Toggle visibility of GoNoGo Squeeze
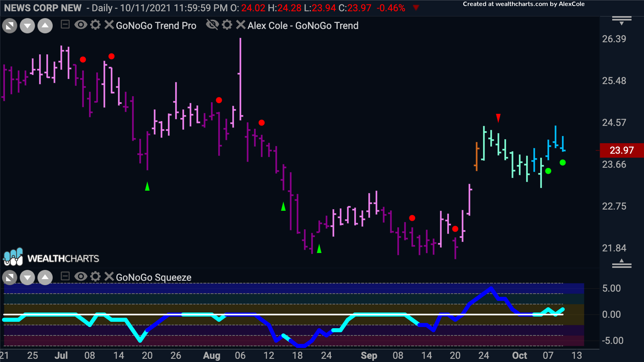The width and height of the screenshot is (644, 362). click(81, 276)
